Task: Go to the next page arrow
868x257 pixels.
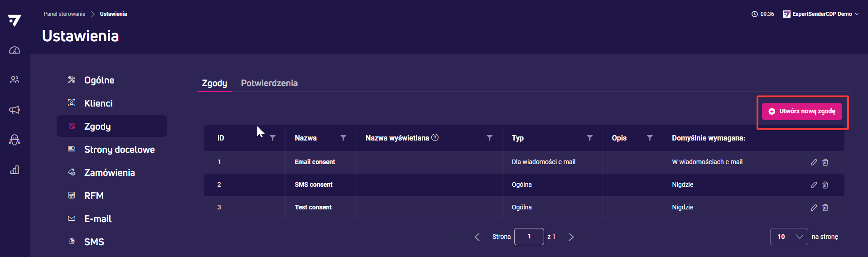Action: (571, 237)
